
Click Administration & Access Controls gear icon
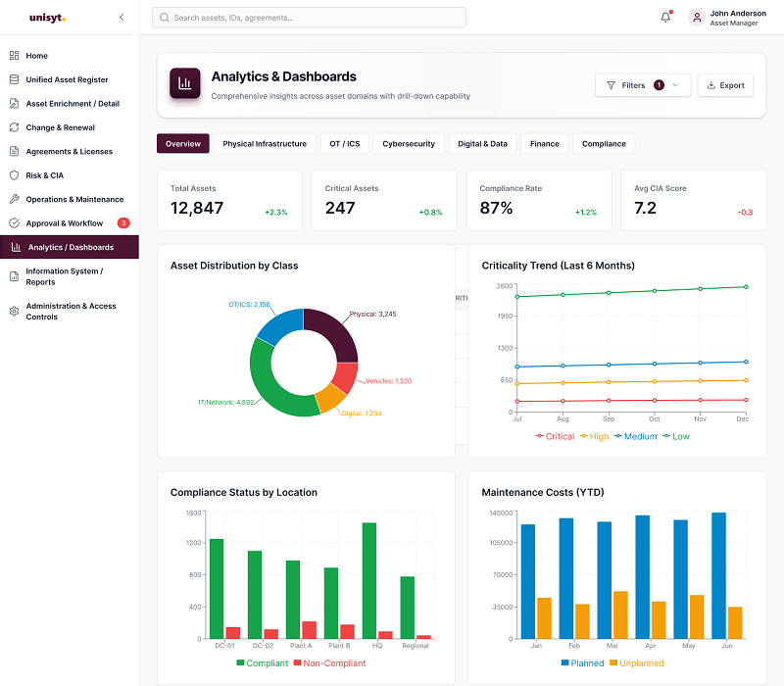pyautogui.click(x=14, y=311)
